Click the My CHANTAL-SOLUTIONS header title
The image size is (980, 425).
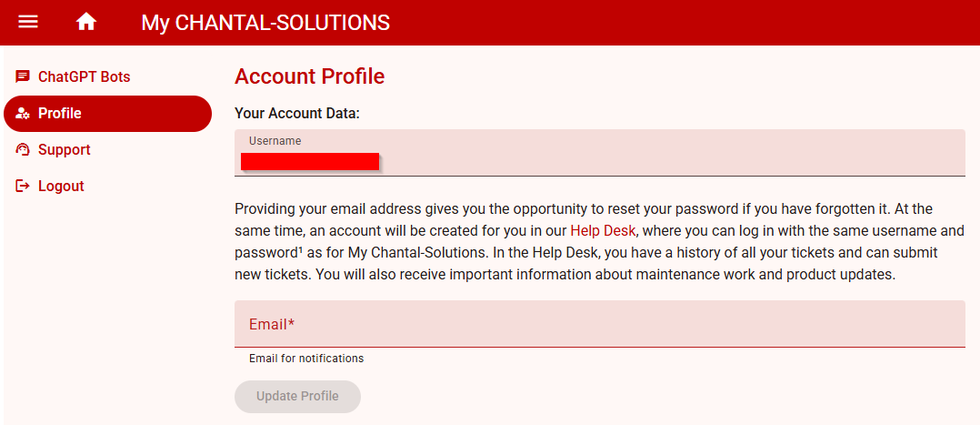click(x=265, y=23)
